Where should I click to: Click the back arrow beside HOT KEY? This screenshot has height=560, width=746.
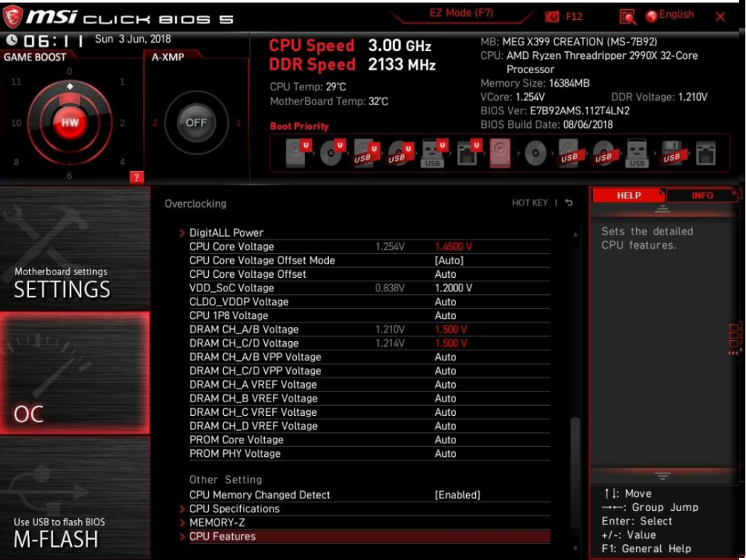pyautogui.click(x=568, y=203)
